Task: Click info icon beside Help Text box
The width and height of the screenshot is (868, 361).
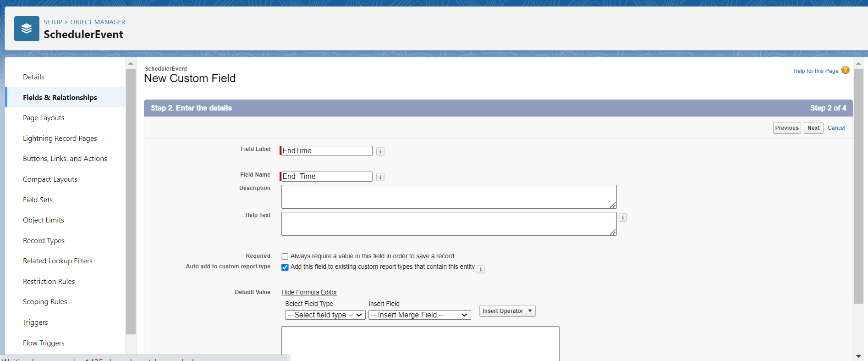Action: 622,217
